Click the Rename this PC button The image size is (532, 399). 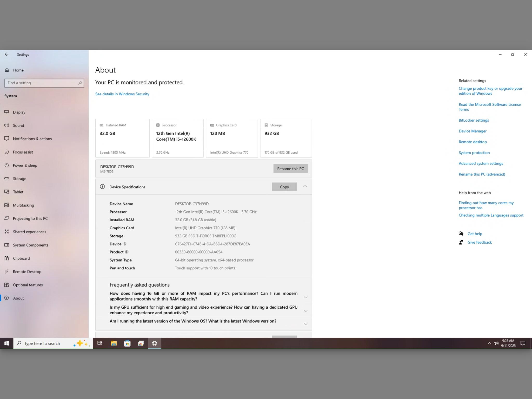coord(290,169)
